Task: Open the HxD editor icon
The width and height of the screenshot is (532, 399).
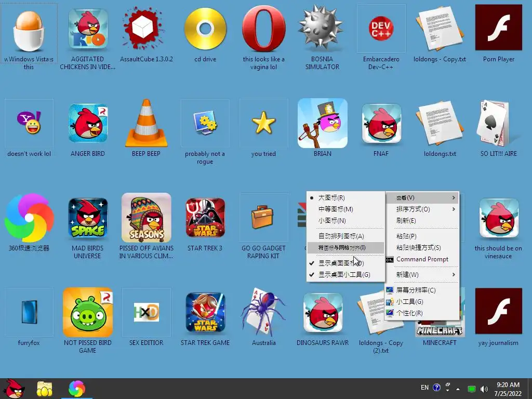Action: click(146, 312)
